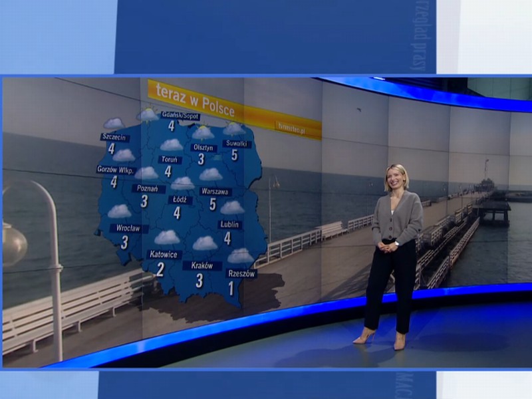Click the temperature 1 below Rzeszów
The height and width of the screenshot is (399, 532).
[x=231, y=289]
